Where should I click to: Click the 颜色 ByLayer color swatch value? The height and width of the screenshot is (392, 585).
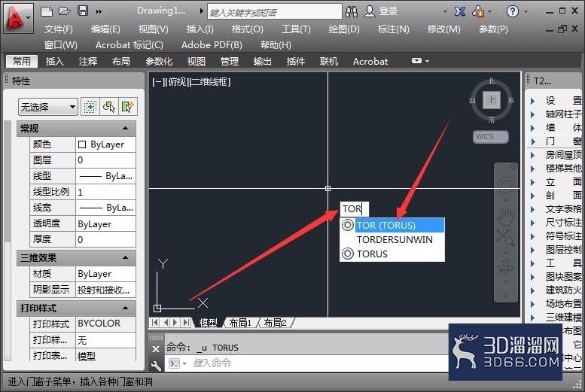tap(105, 144)
